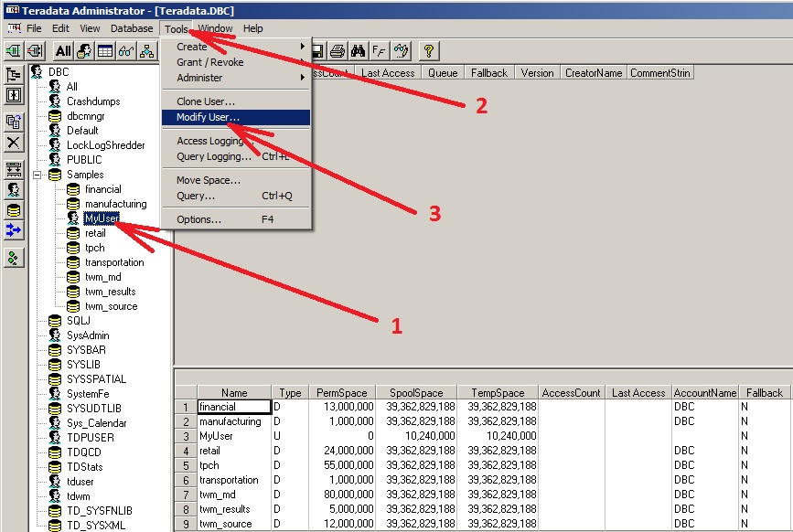Open the Edit menu
The image size is (793, 532).
pos(60,28)
